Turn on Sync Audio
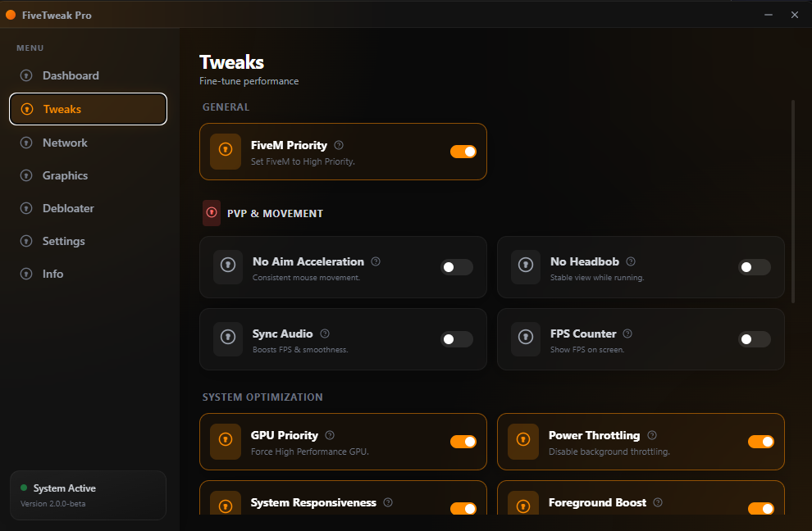Viewport: 812px width, 531px height. (456, 339)
